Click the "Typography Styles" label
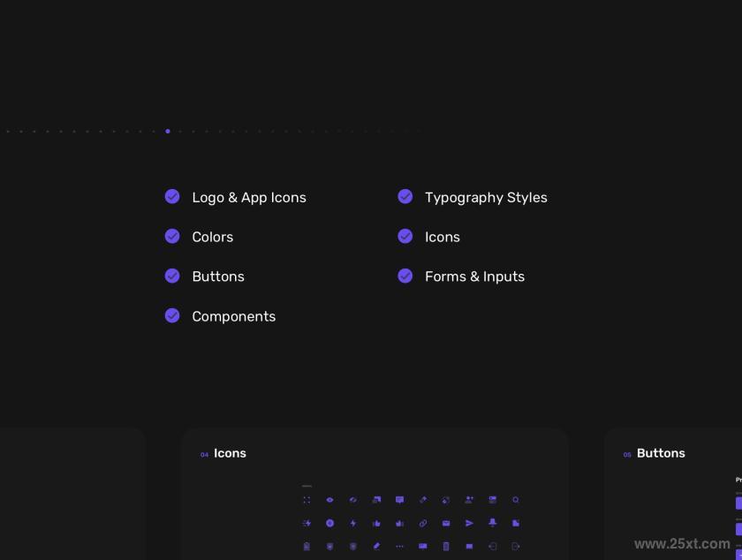742x560 pixels. 486,197
